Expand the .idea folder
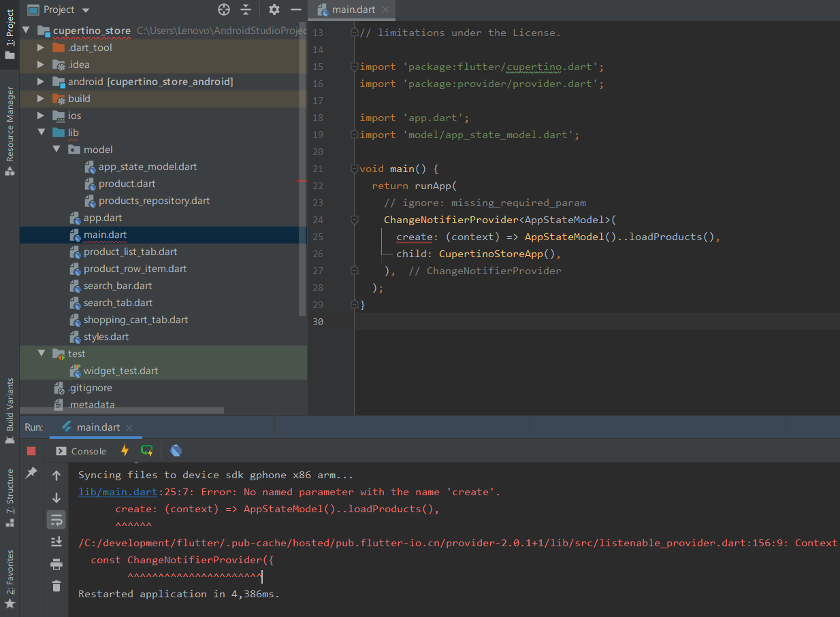 coord(41,65)
